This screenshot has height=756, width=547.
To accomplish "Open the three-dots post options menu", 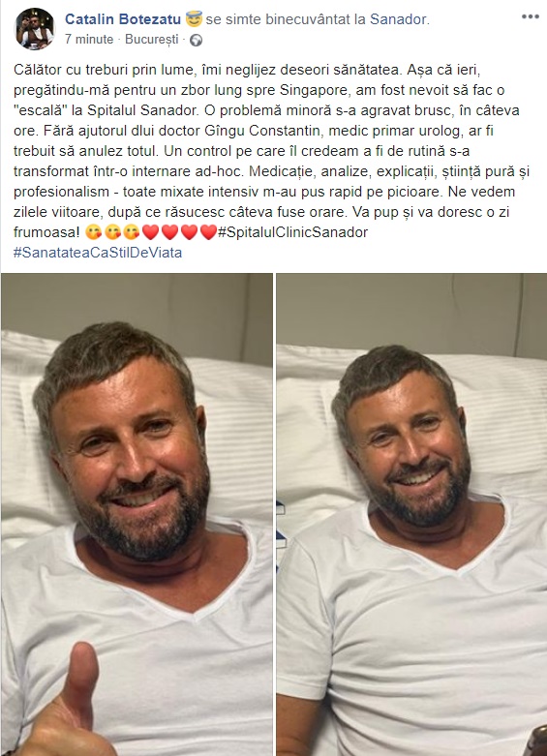I will click(x=531, y=16).
